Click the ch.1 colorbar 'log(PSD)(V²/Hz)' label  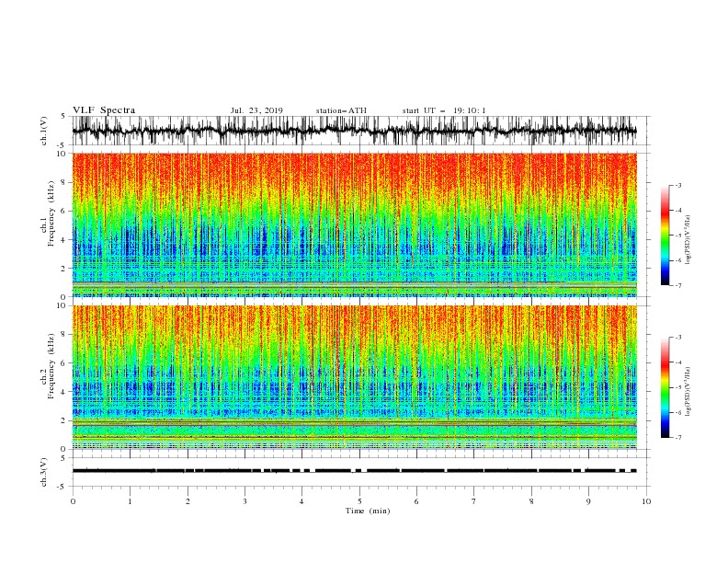pos(688,240)
